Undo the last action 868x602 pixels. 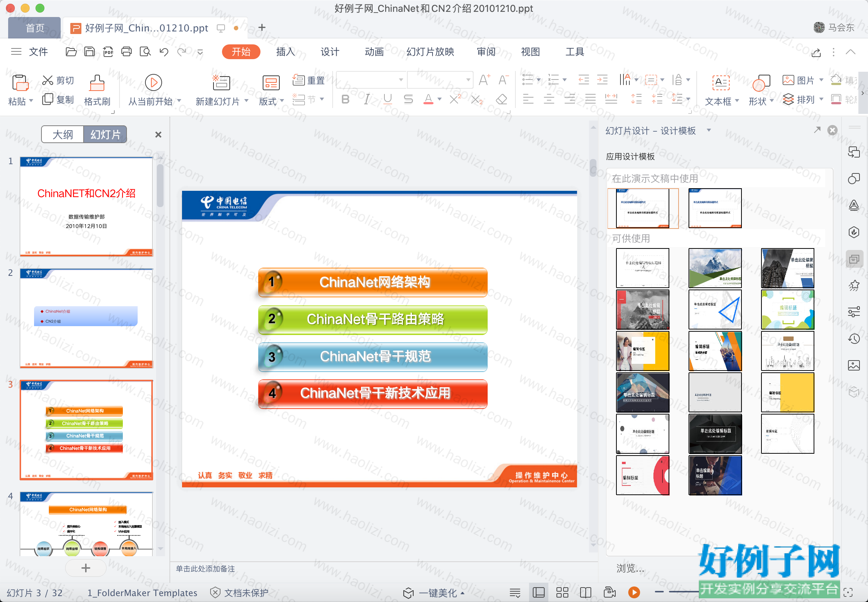coord(164,52)
